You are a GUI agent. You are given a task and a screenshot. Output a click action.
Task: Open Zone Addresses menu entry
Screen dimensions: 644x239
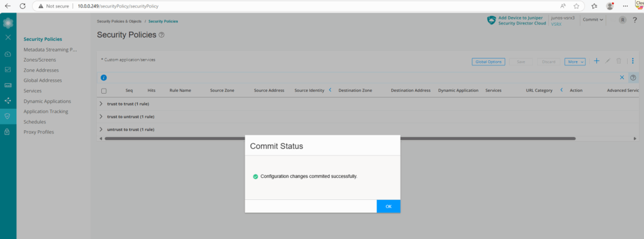[41, 70]
